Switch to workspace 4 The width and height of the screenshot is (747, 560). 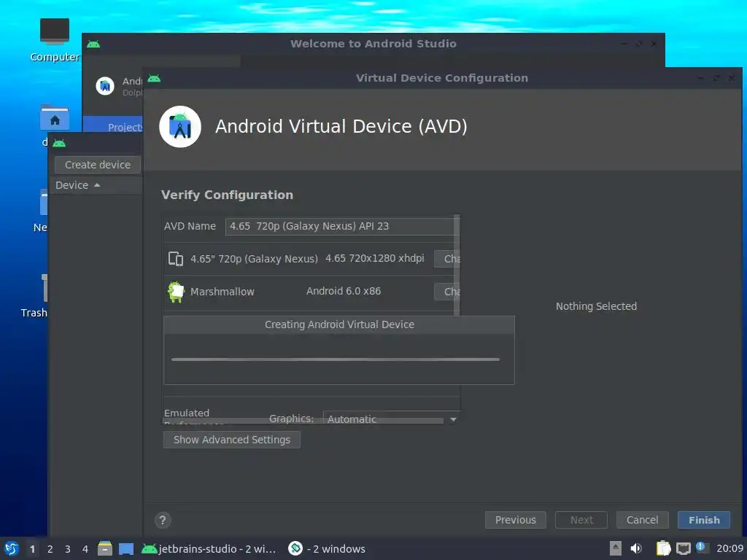[x=85, y=549]
